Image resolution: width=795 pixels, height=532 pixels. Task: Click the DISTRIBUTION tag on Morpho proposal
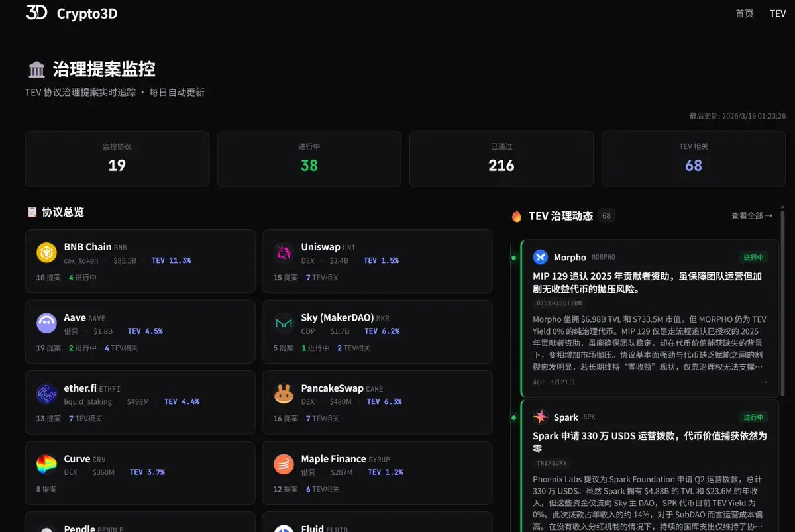[x=559, y=303]
